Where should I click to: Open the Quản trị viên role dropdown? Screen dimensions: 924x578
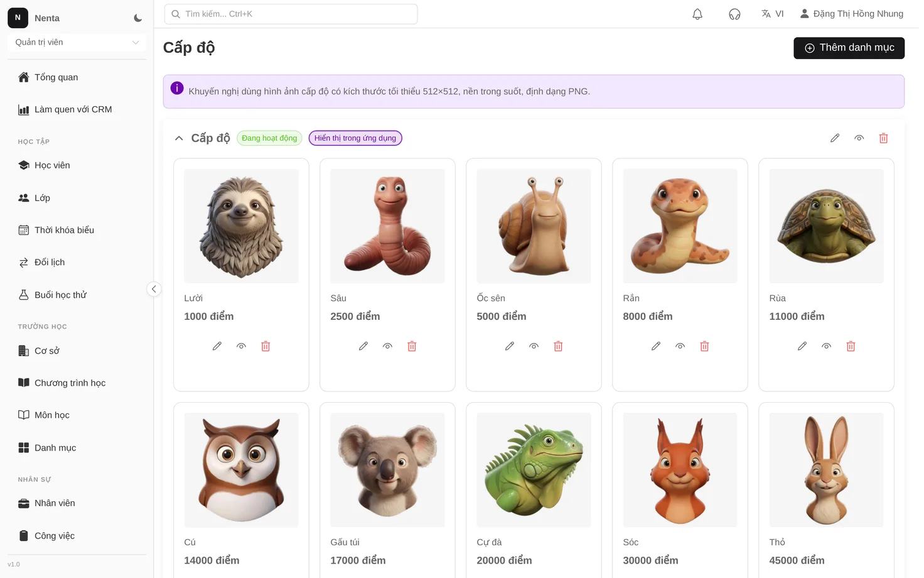(77, 42)
